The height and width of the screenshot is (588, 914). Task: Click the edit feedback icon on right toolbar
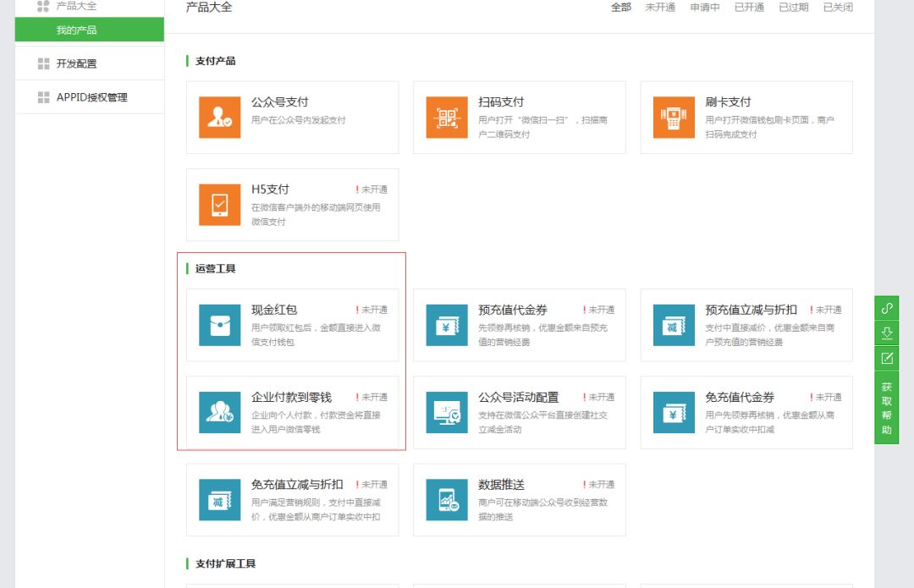[887, 358]
